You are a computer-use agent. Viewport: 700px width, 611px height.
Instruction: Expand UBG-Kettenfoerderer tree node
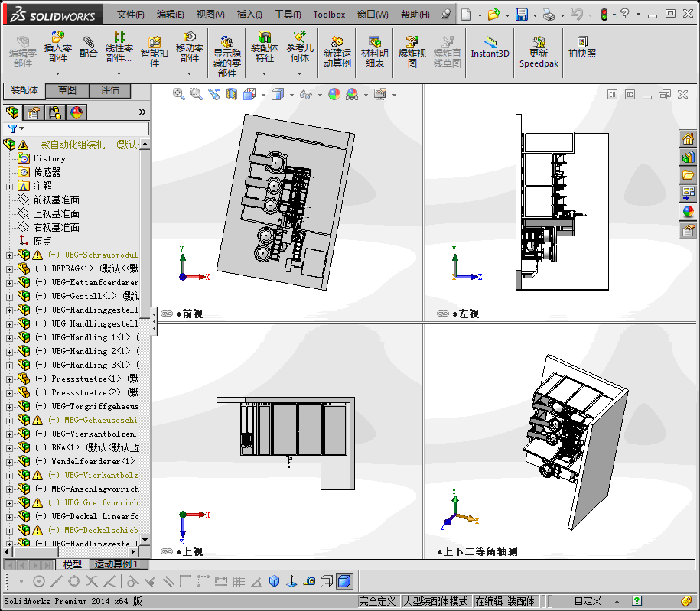(9, 283)
